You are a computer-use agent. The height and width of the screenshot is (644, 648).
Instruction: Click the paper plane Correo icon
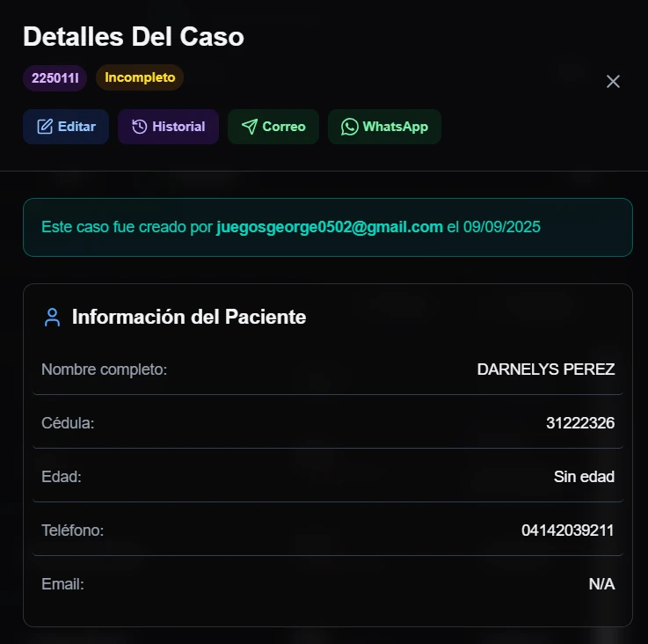point(250,127)
